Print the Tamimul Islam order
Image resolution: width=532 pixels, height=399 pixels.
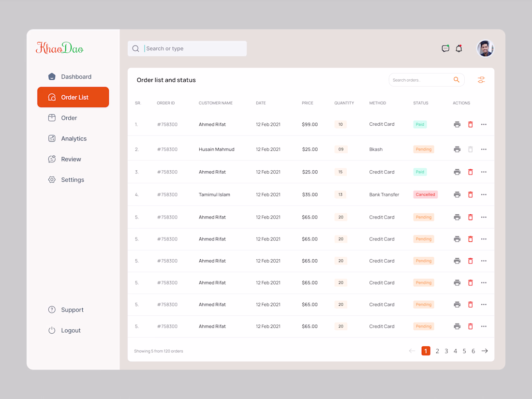457,194
